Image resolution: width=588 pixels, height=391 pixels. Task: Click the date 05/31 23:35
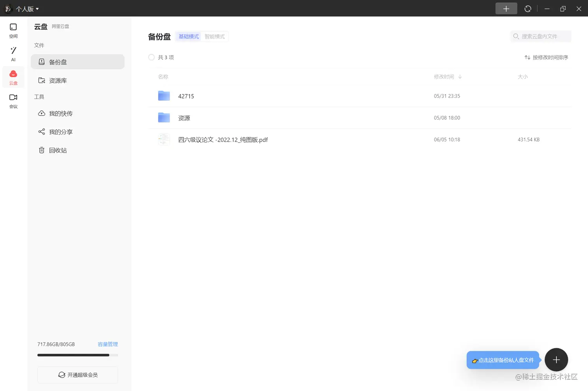coord(447,96)
